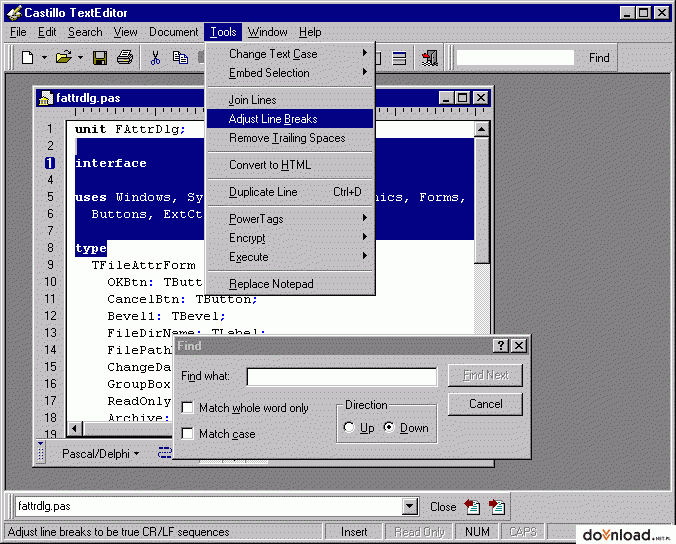
Task: Click the Close button in the document bar
Action: point(443,506)
